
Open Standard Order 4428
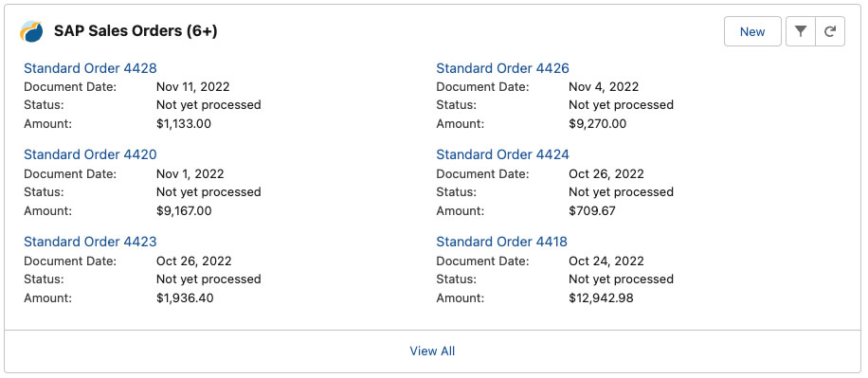(x=90, y=68)
